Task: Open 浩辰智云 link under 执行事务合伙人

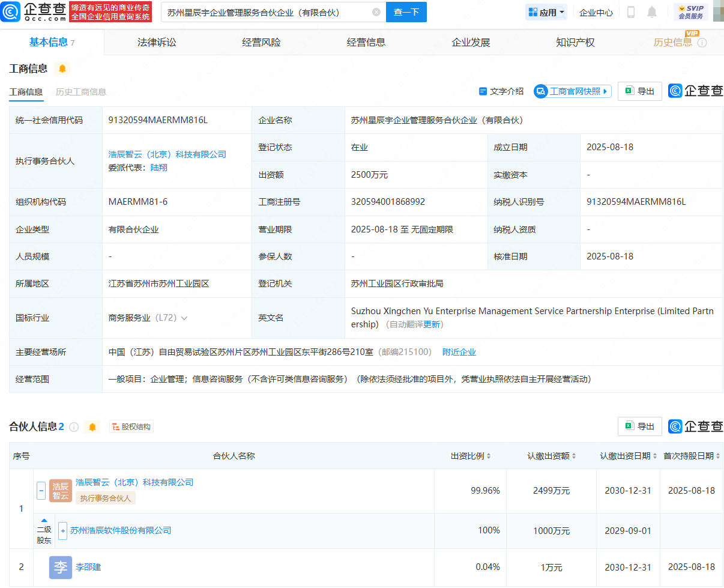Action: coord(167,154)
